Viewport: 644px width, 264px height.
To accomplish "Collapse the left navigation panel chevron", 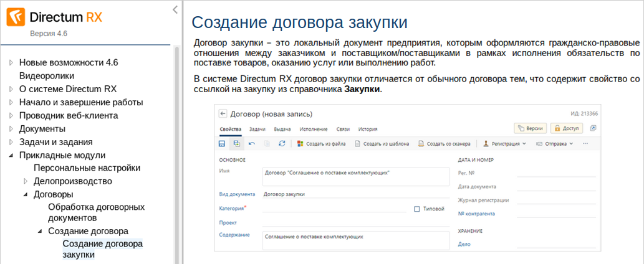I will [x=175, y=9].
